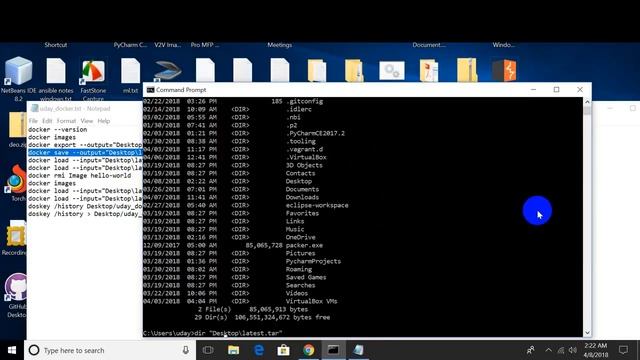Open the File menu in Notepad
This screenshot has height=360, width=640.
point(33,121)
